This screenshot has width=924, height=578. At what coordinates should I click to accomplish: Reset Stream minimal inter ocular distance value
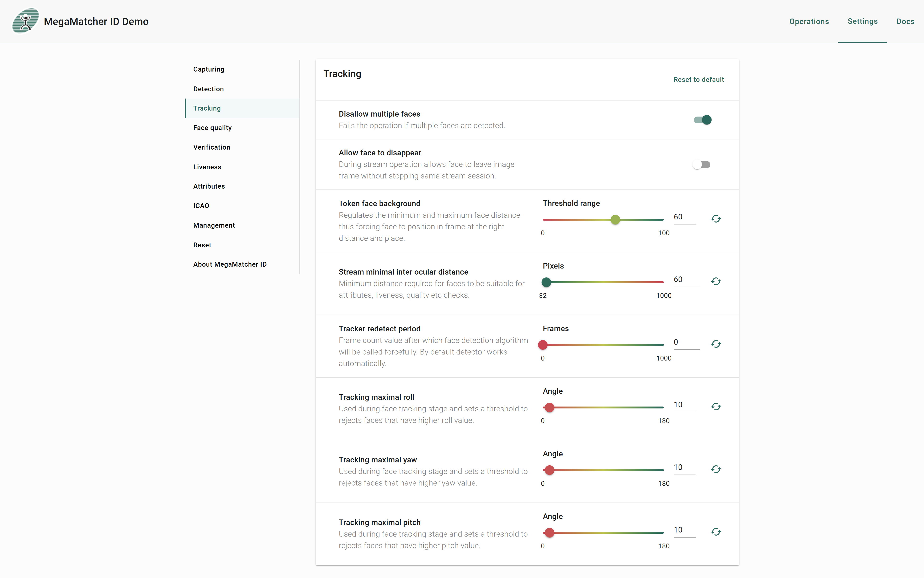716,281
